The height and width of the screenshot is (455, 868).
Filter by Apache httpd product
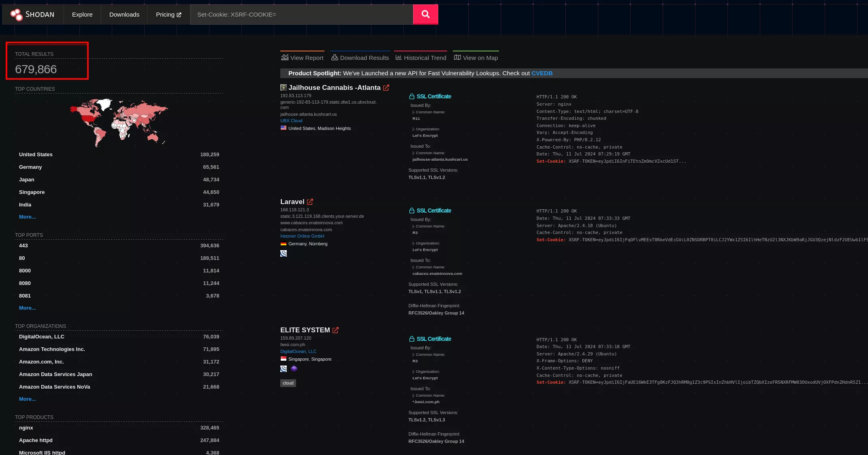coord(119,440)
